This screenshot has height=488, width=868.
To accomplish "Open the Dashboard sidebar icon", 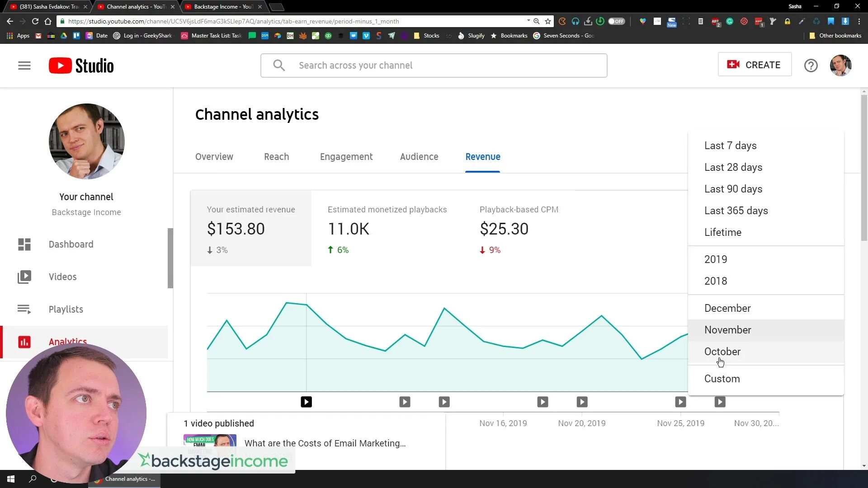I will (x=24, y=244).
